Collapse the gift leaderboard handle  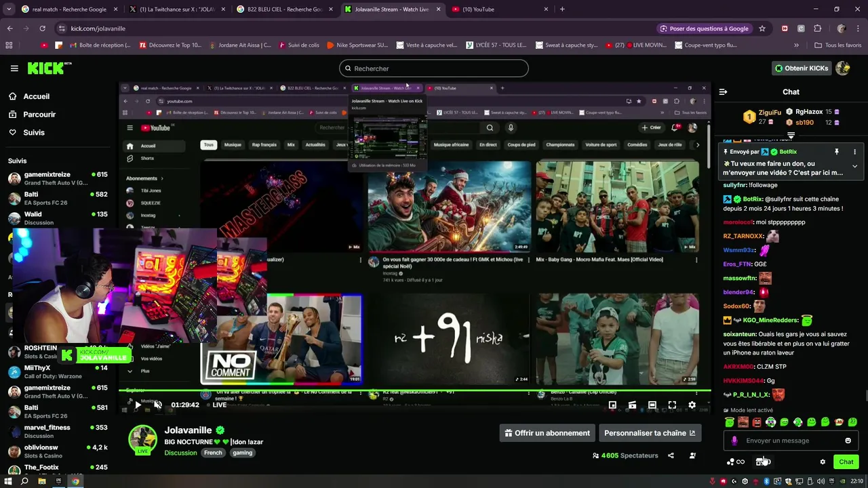coord(791,136)
